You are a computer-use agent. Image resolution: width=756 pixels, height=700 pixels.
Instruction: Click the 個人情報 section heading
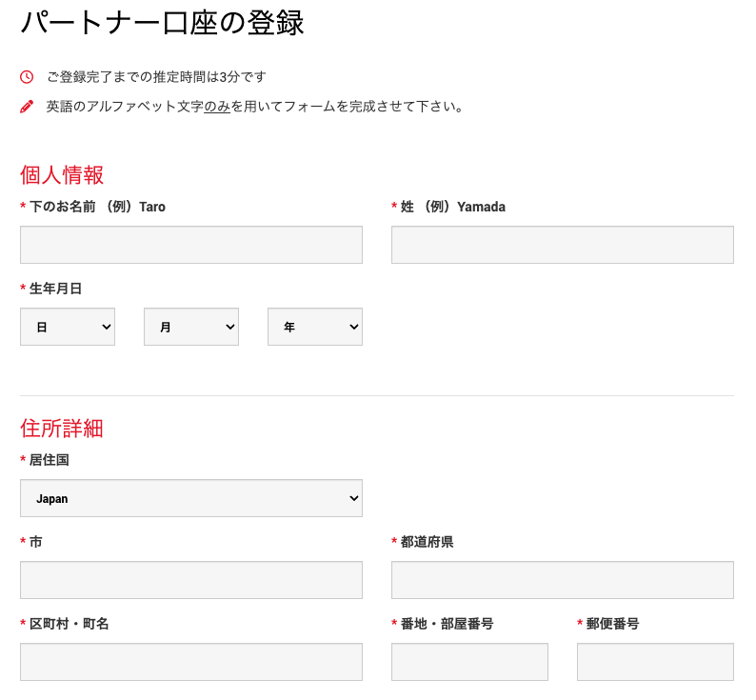(62, 175)
